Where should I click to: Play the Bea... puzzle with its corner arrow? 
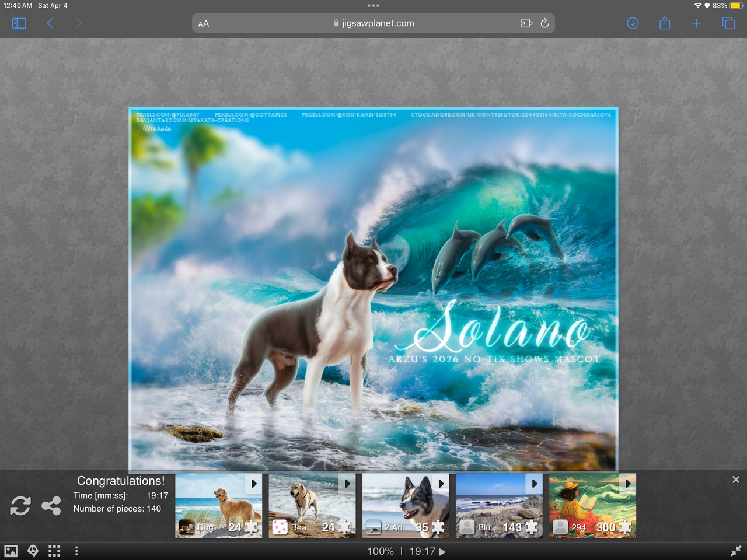(347, 484)
